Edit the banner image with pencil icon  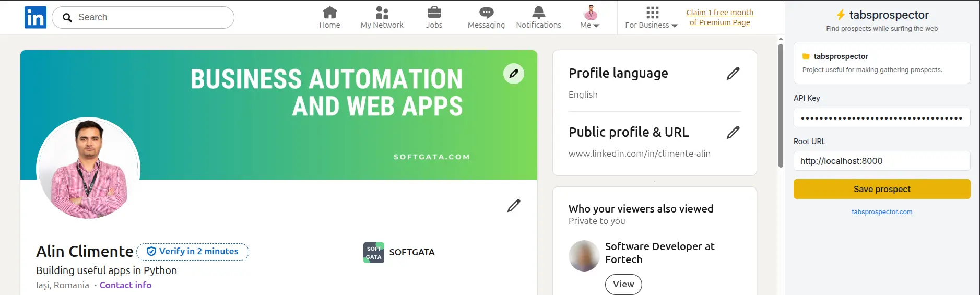click(x=514, y=74)
